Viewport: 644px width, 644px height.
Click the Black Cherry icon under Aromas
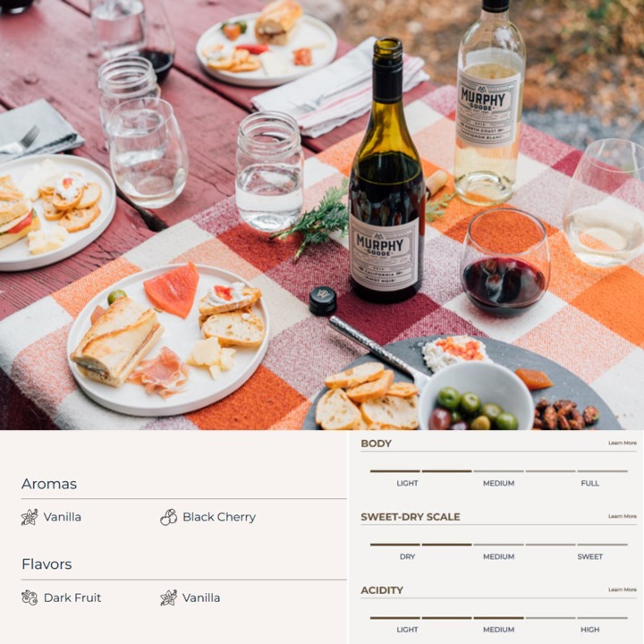(168, 517)
